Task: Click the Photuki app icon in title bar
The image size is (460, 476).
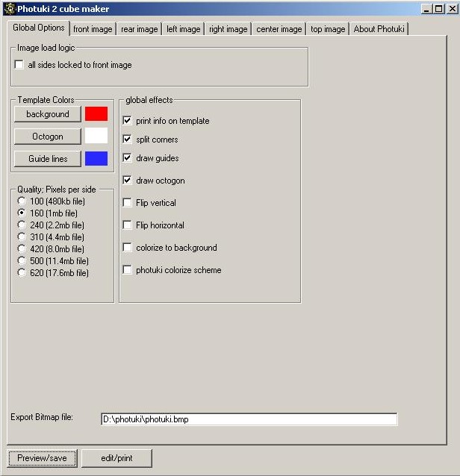Action: (x=10, y=9)
